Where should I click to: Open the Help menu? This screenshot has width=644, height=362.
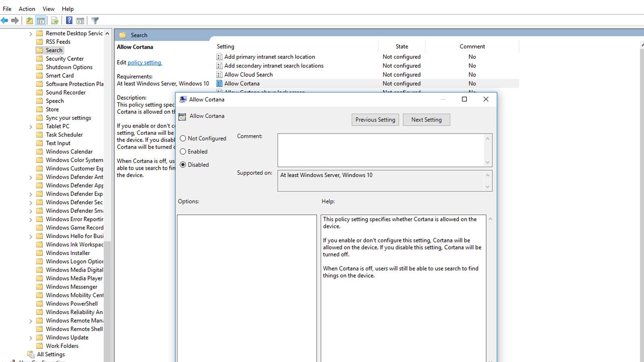click(68, 9)
